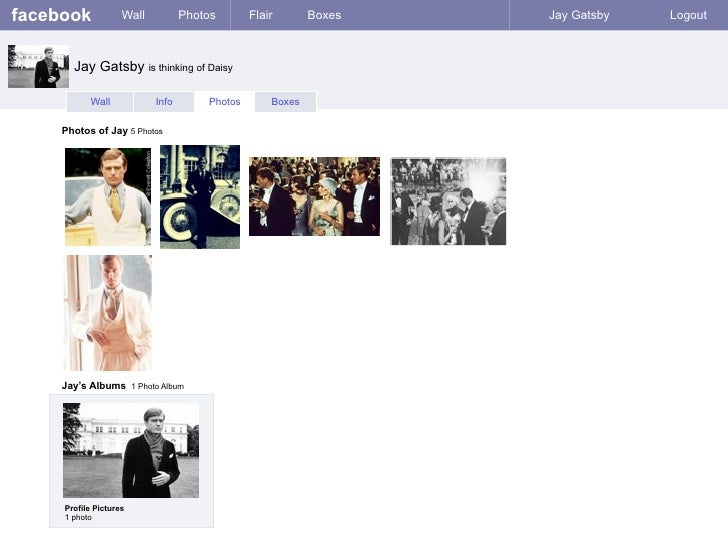Select the Photos profile tab
The height and width of the screenshot is (546, 728).
tap(224, 102)
